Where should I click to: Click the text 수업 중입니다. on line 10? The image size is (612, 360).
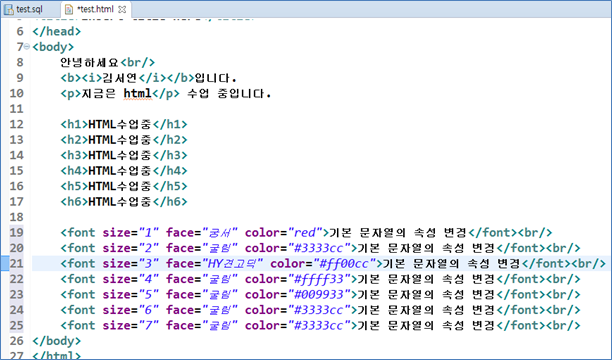click(229, 93)
